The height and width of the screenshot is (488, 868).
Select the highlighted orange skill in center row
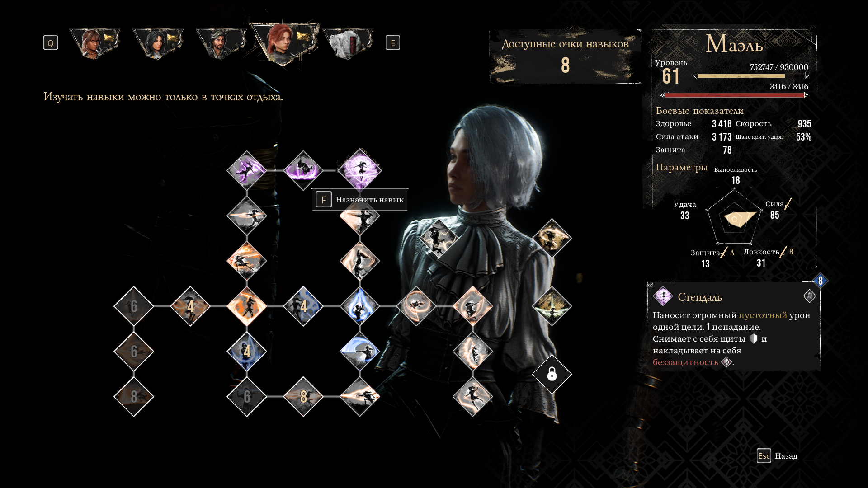(247, 306)
